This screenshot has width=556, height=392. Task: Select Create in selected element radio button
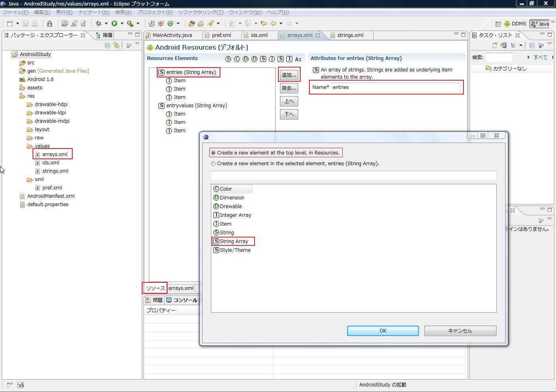213,164
